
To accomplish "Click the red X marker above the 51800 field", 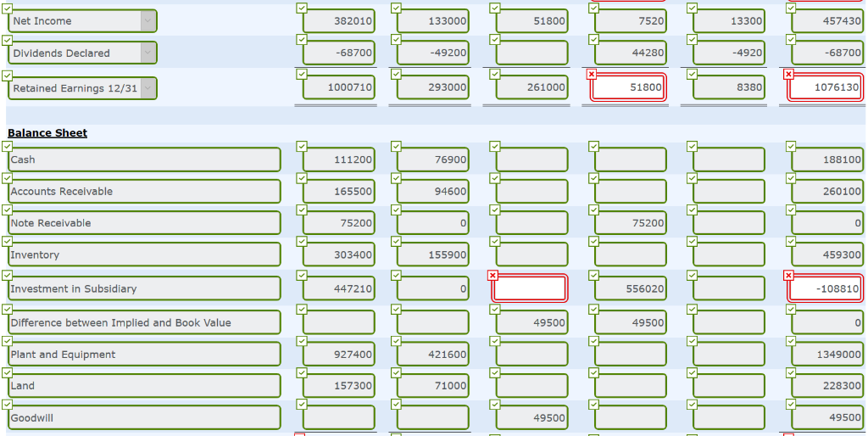I will pyautogui.click(x=592, y=75).
